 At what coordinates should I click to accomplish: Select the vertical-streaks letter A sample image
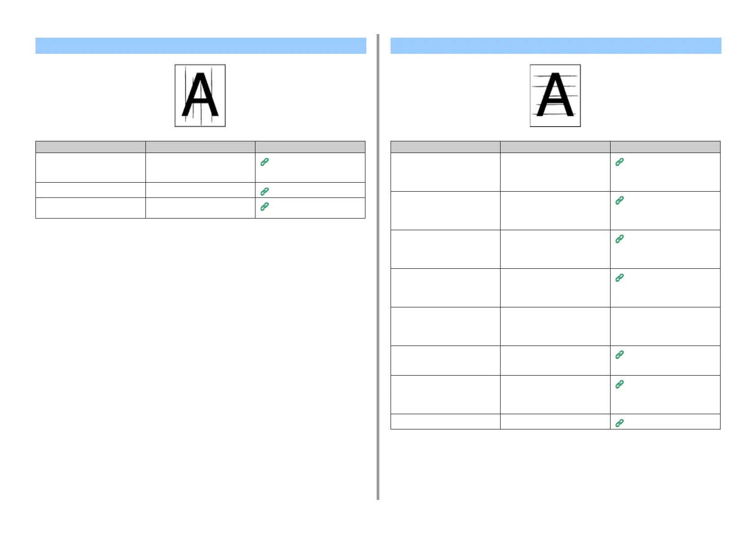tap(200, 96)
